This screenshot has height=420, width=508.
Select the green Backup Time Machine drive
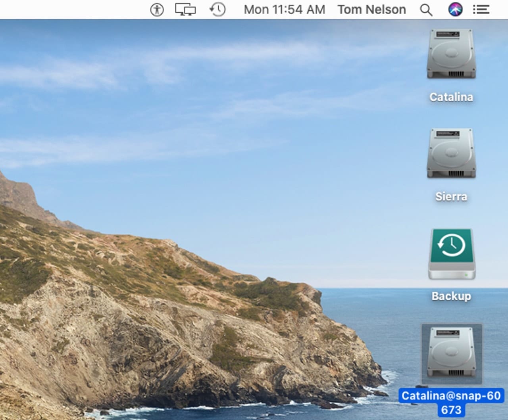click(x=451, y=254)
